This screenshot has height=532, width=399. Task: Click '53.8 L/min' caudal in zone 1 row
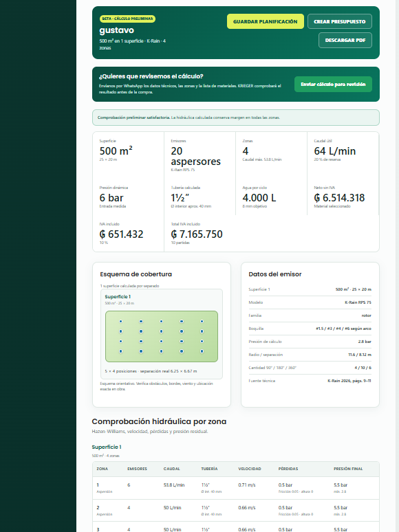coord(174,485)
